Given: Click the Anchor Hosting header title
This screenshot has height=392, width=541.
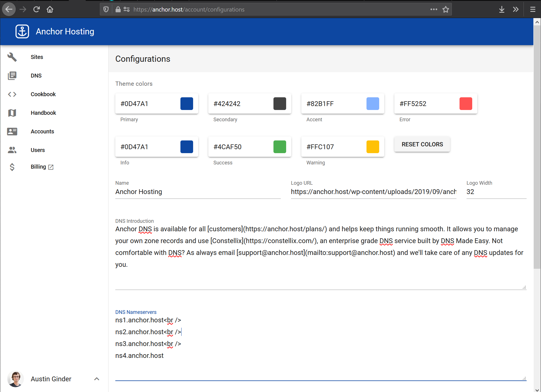Looking at the screenshot, I should coord(65,31).
